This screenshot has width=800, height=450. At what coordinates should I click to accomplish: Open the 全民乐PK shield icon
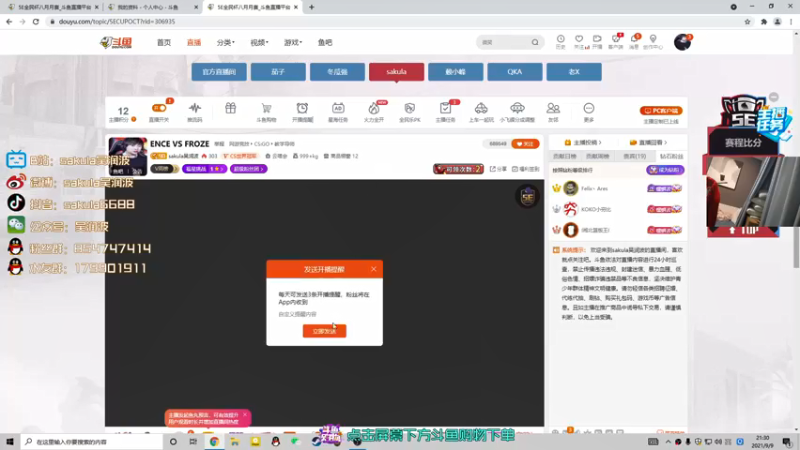(410, 108)
